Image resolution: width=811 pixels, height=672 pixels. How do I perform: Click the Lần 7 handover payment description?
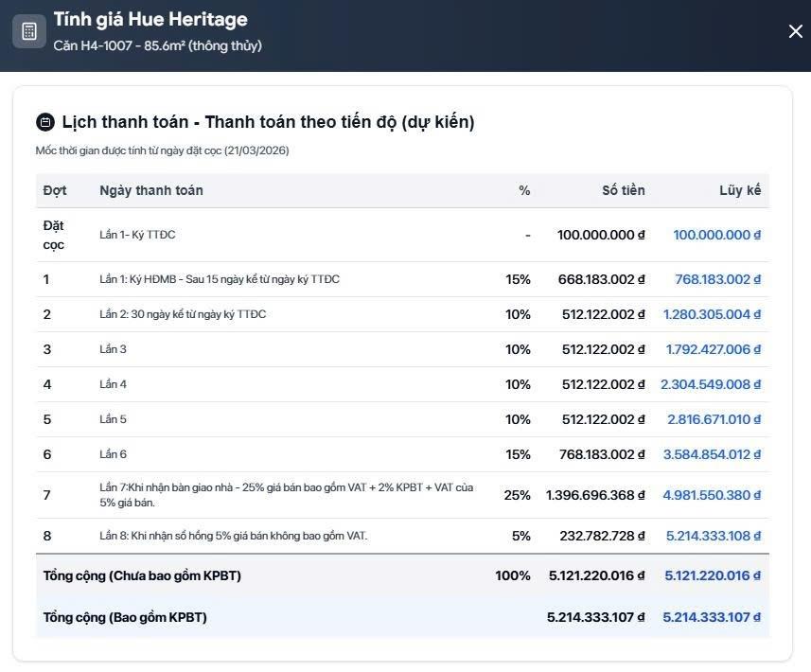pos(286,495)
